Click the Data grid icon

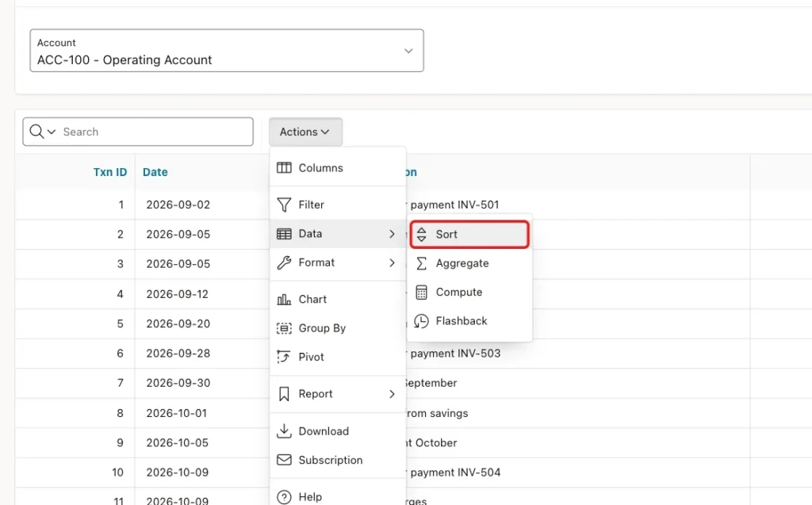(x=284, y=234)
